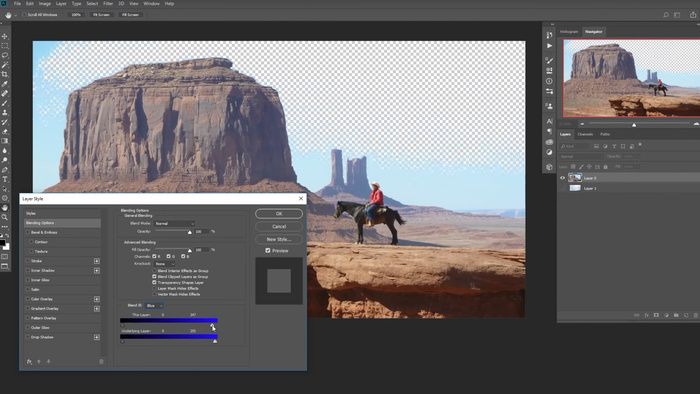Image resolution: width=700 pixels, height=394 pixels.
Task: Click the fx icon in Layer Style dialog
Action: click(x=29, y=361)
